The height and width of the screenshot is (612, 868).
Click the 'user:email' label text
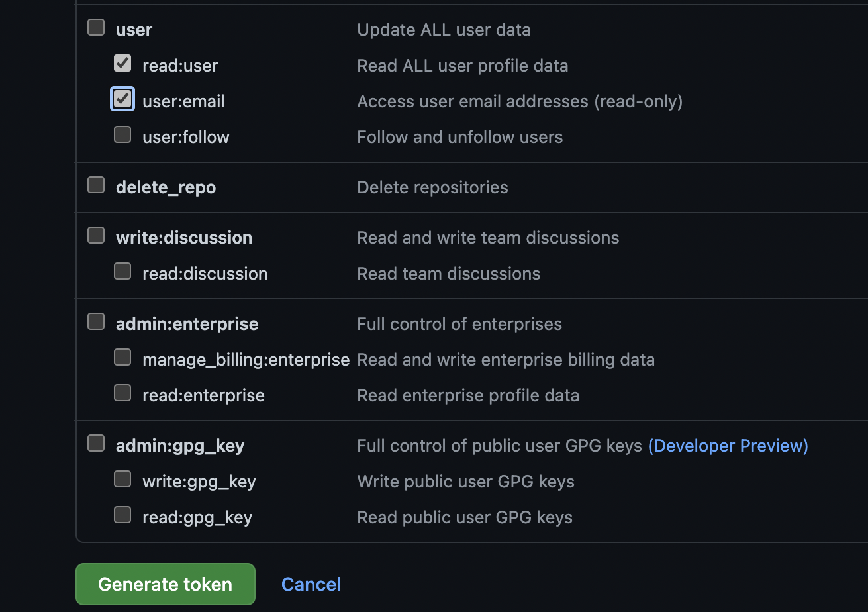[x=183, y=101]
